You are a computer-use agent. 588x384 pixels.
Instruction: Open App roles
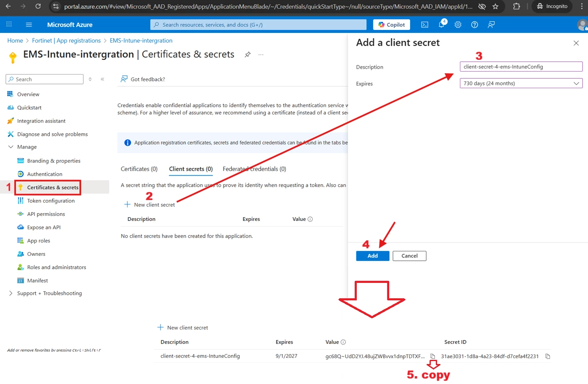pos(38,241)
